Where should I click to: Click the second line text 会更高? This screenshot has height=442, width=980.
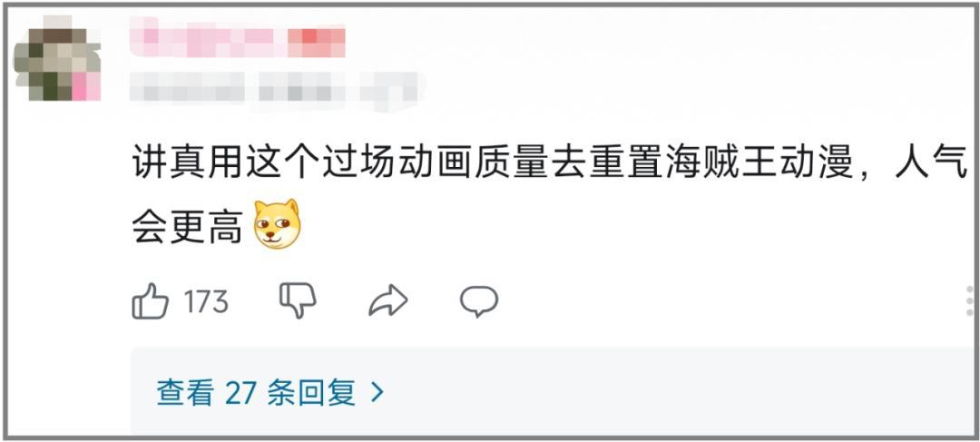pyautogui.click(x=187, y=228)
